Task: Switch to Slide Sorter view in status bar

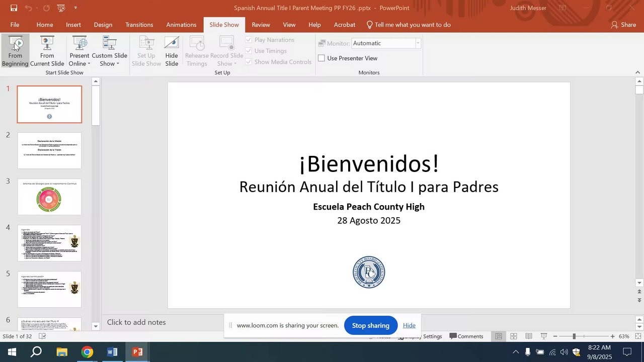Action: (x=514, y=336)
